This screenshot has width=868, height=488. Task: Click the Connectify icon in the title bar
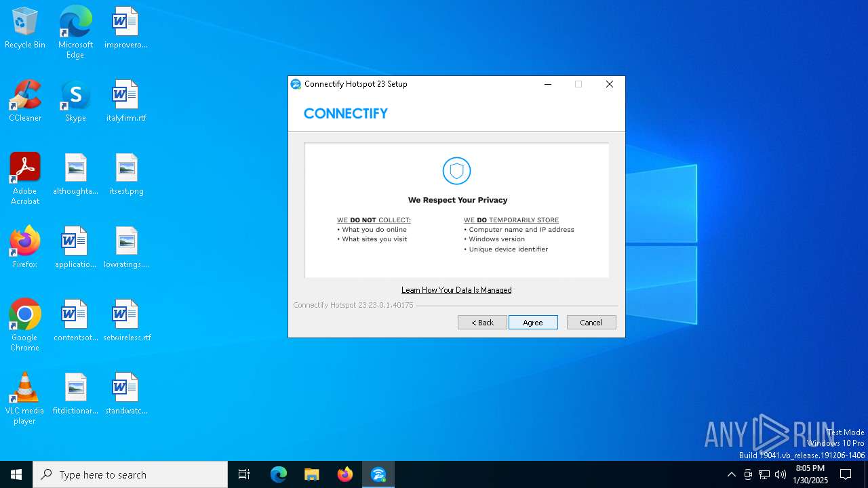pos(296,84)
